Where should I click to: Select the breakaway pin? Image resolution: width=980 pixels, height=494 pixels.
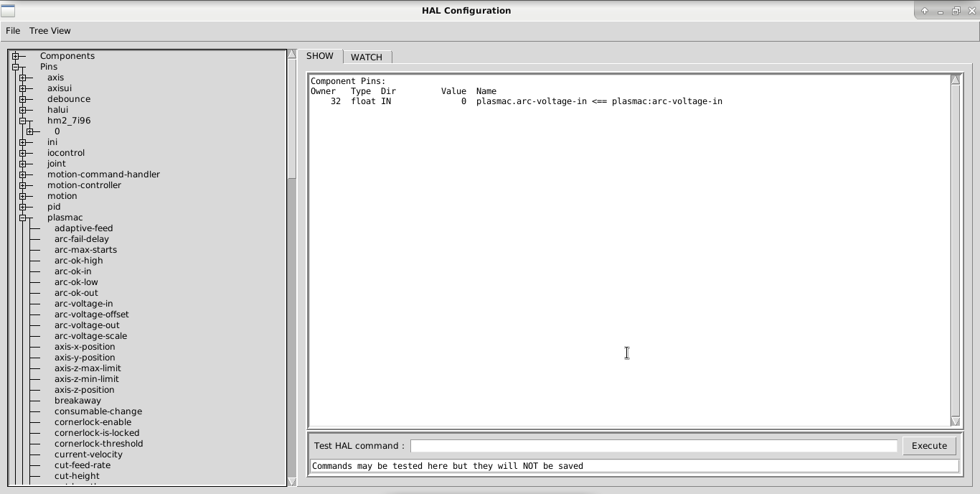[77, 401]
